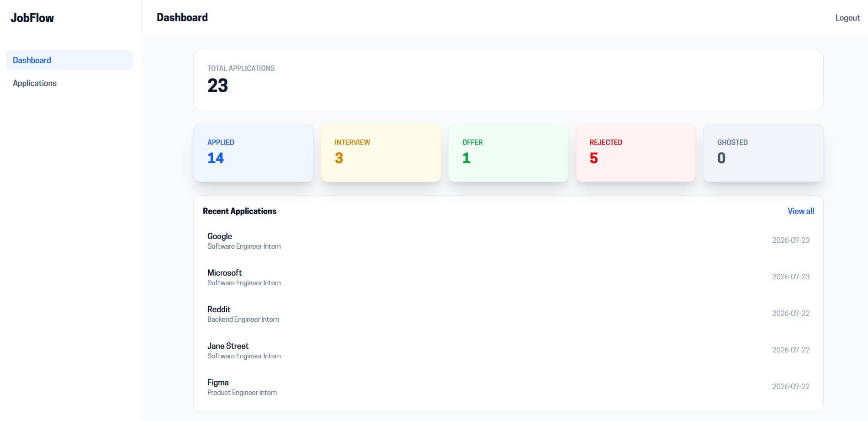Image resolution: width=868 pixels, height=421 pixels.
Task: Click the Applied count 14
Action: (x=216, y=158)
